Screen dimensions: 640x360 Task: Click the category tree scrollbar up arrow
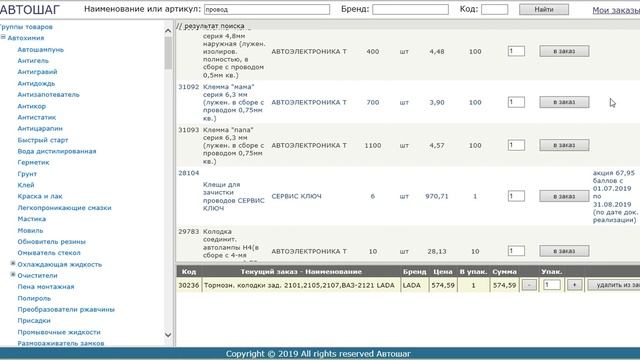click(x=168, y=31)
